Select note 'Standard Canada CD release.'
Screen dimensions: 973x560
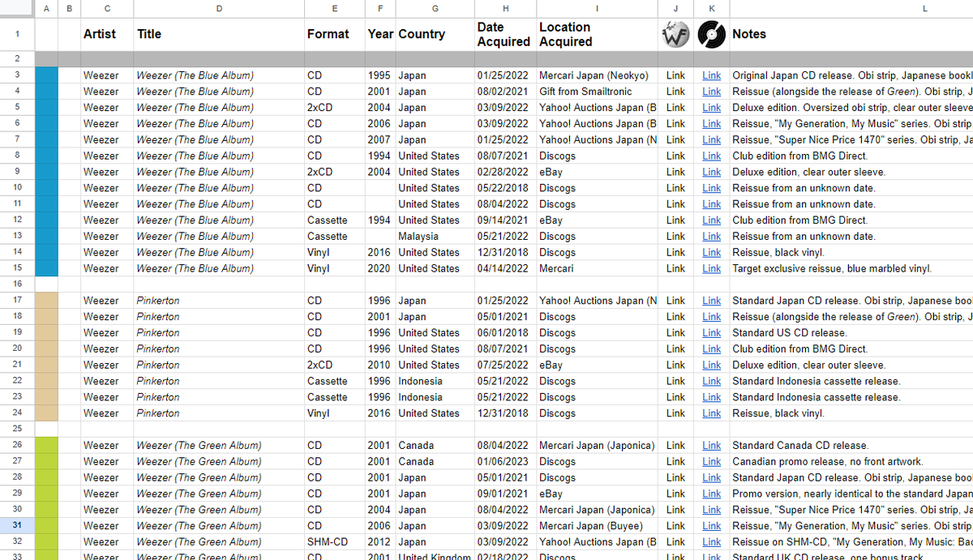click(x=851, y=445)
